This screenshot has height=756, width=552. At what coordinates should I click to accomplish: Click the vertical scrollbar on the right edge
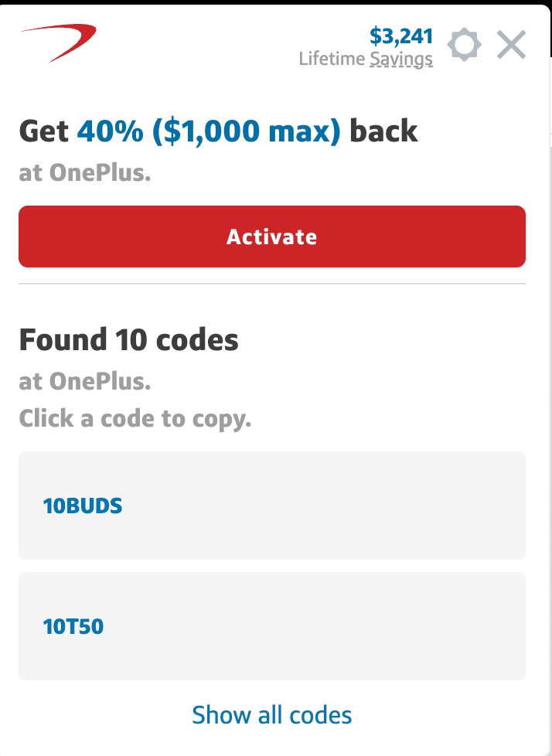coord(548,387)
